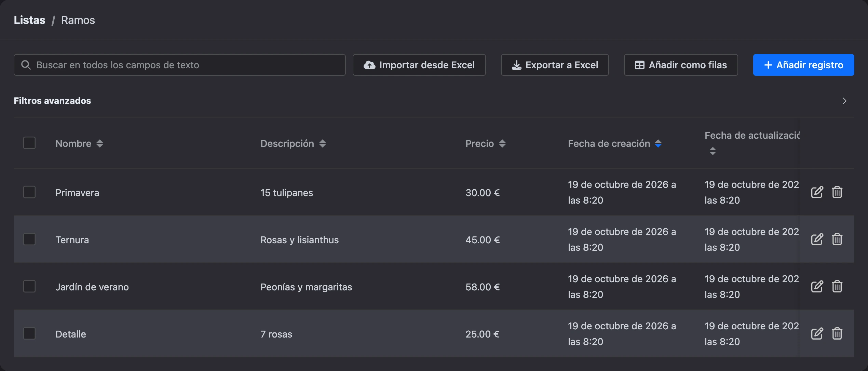Click the 7 rosas description cell

(x=276, y=334)
